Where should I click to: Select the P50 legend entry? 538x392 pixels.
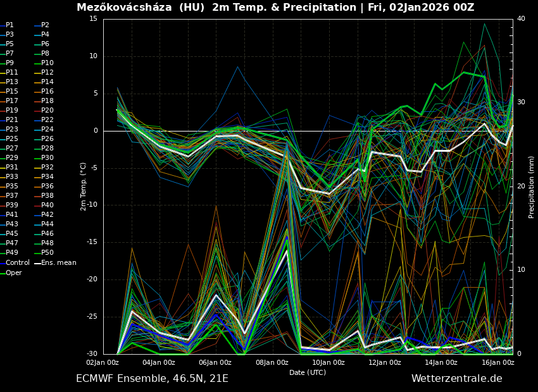(x=47, y=253)
